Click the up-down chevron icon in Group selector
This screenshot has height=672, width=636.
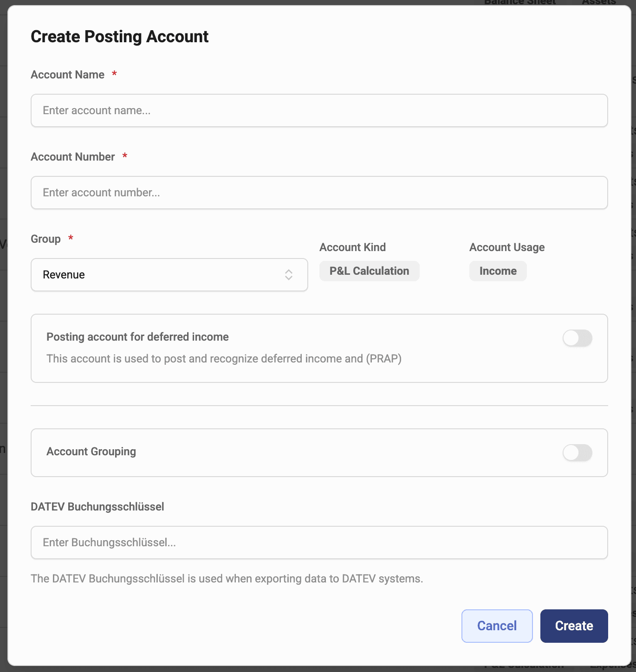click(289, 275)
